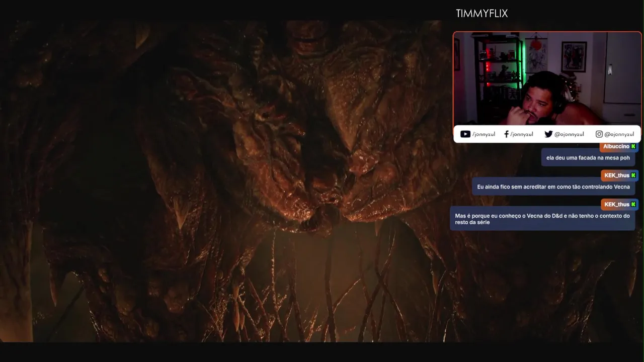
Task: Select the 'Mas é porque eu conheço o Vecna' message
Action: click(x=542, y=219)
